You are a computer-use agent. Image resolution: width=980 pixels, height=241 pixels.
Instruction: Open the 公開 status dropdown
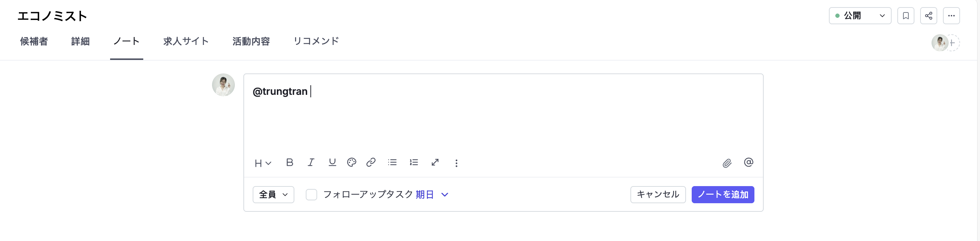[860, 16]
